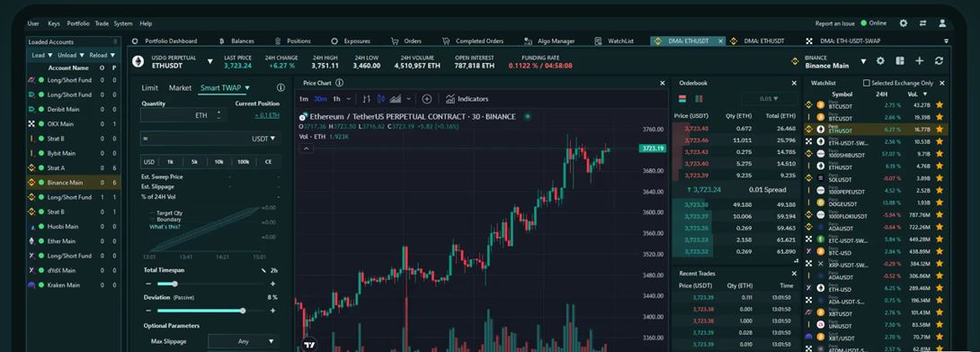The width and height of the screenshot is (980, 352).
Task: Select the area chart style icon
Action: [396, 99]
